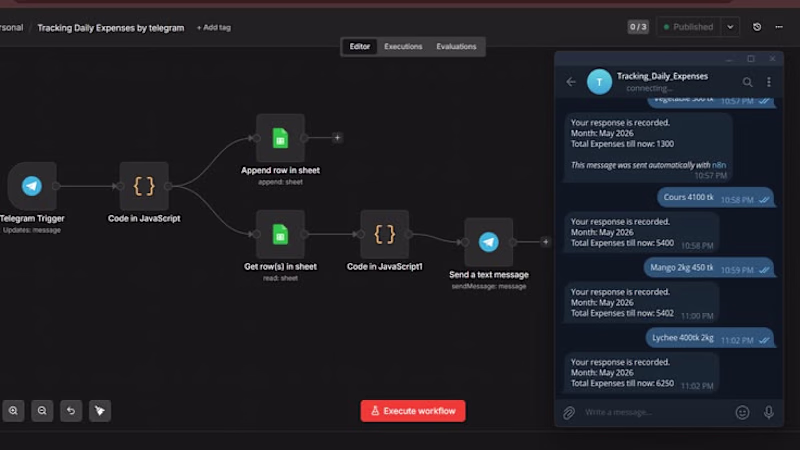Open the workflow history icon
This screenshot has width=800, height=450.
(757, 27)
